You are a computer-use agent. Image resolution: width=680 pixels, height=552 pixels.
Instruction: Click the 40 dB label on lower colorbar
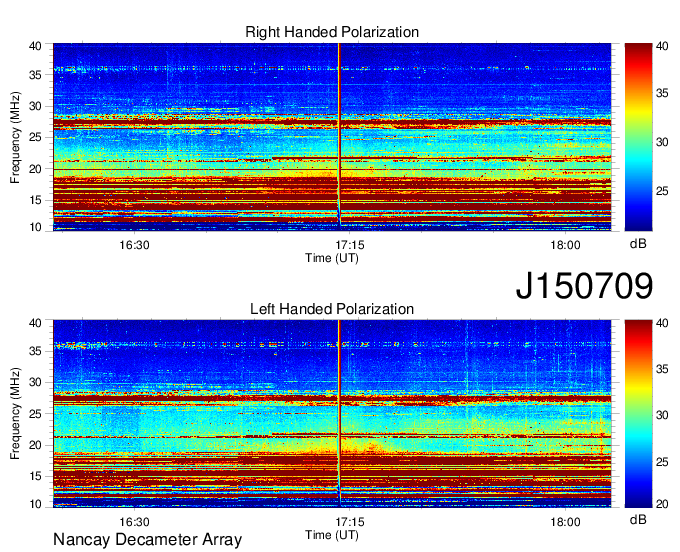pyautogui.click(x=662, y=323)
